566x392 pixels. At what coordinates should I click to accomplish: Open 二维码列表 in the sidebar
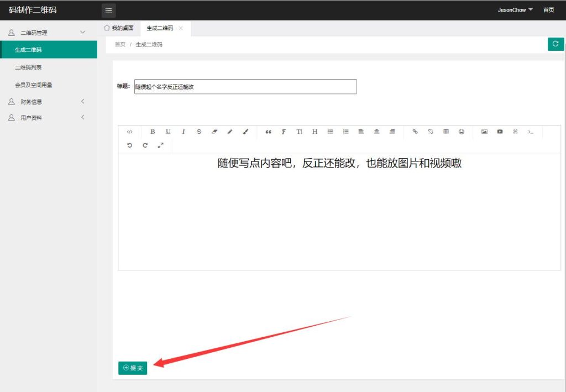(x=29, y=67)
